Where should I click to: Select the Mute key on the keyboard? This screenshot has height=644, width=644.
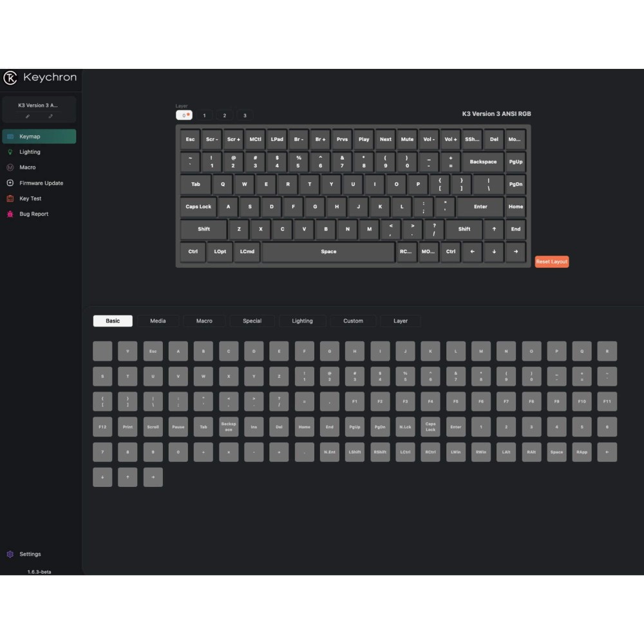pos(408,140)
